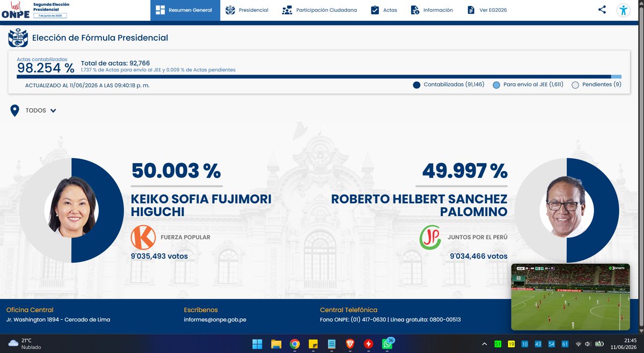This screenshot has height=353, width=644.
Task: Click the informes@onpe.gob.pe email link
Action: pyautogui.click(x=215, y=320)
